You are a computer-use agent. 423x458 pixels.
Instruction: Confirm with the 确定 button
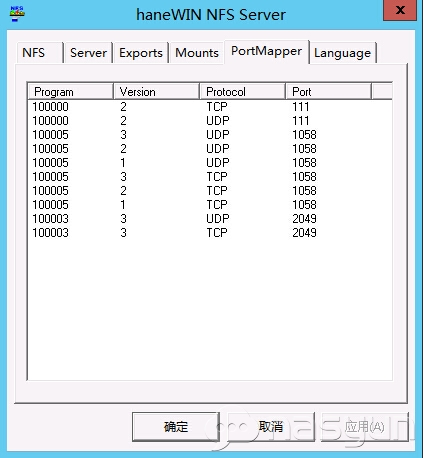[x=176, y=427]
